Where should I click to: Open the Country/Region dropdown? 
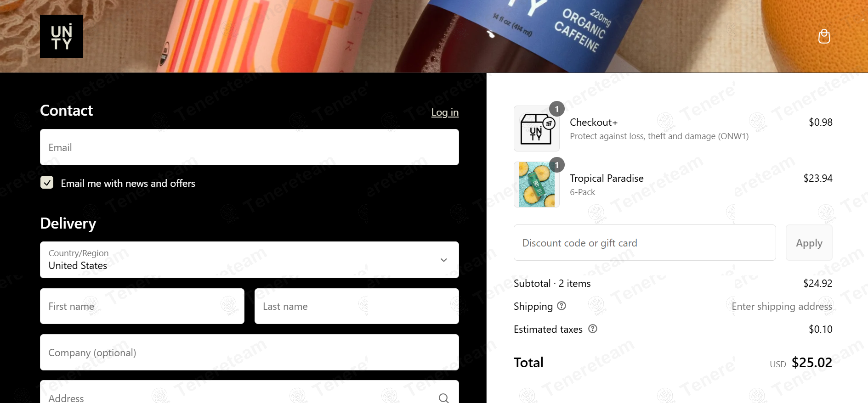(x=250, y=260)
